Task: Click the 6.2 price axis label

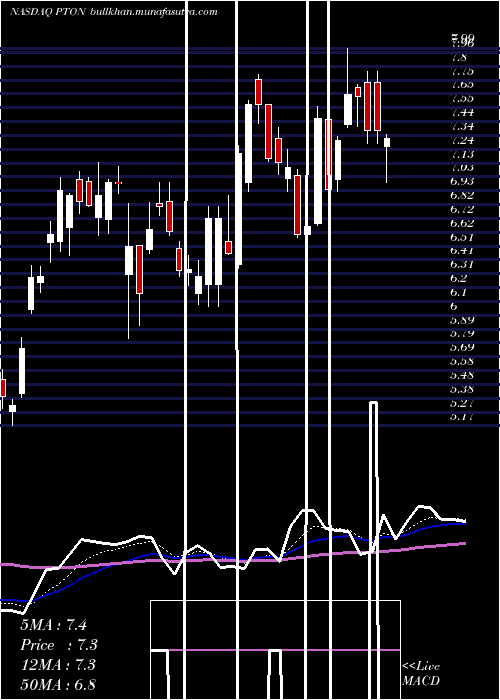Action: [x=459, y=279]
